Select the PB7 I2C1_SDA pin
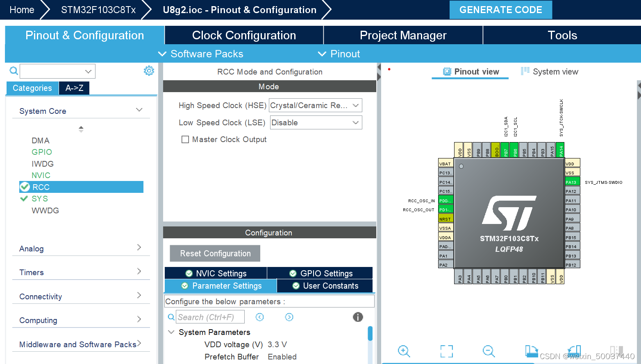This screenshot has height=364, width=641. point(505,150)
